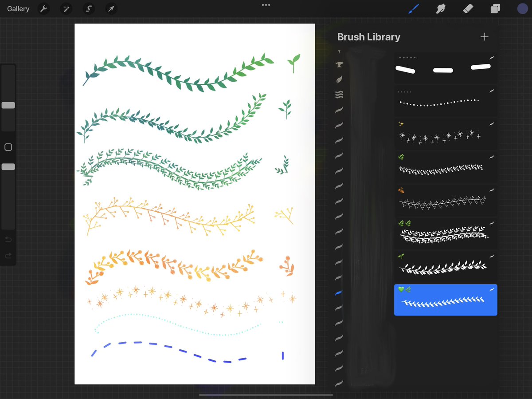The image size is (532, 399).
Task: Choose the seedling emoji leaf brush
Action: 446,266
